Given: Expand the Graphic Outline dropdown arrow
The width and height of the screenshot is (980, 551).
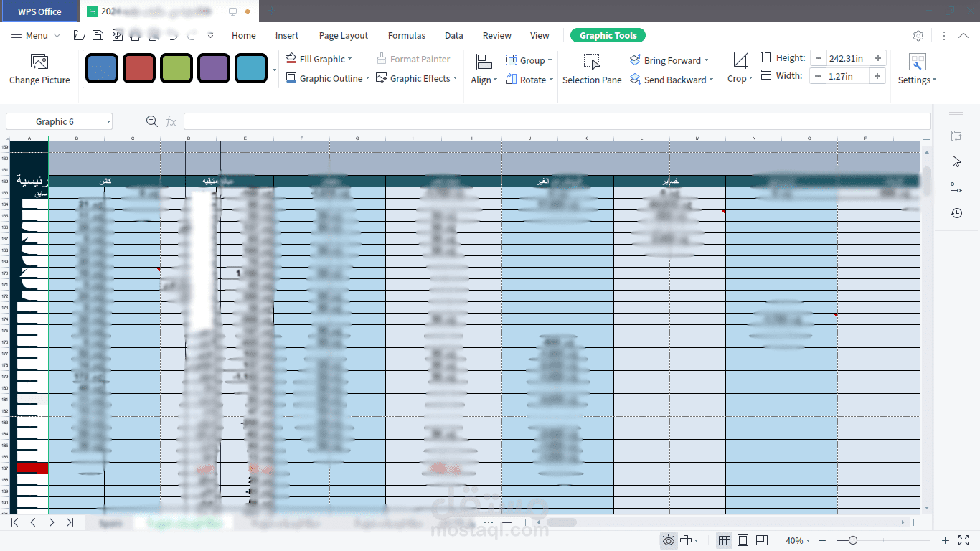Looking at the screenshot, I should click(367, 78).
